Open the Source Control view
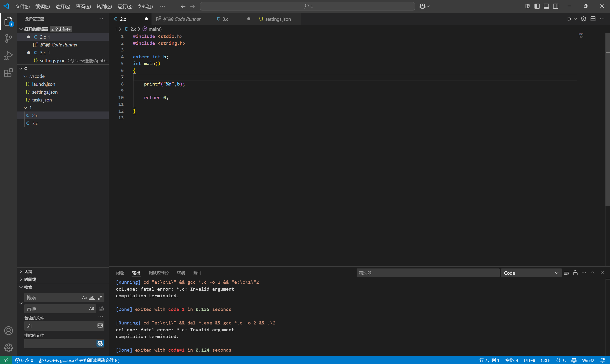 (x=8, y=38)
